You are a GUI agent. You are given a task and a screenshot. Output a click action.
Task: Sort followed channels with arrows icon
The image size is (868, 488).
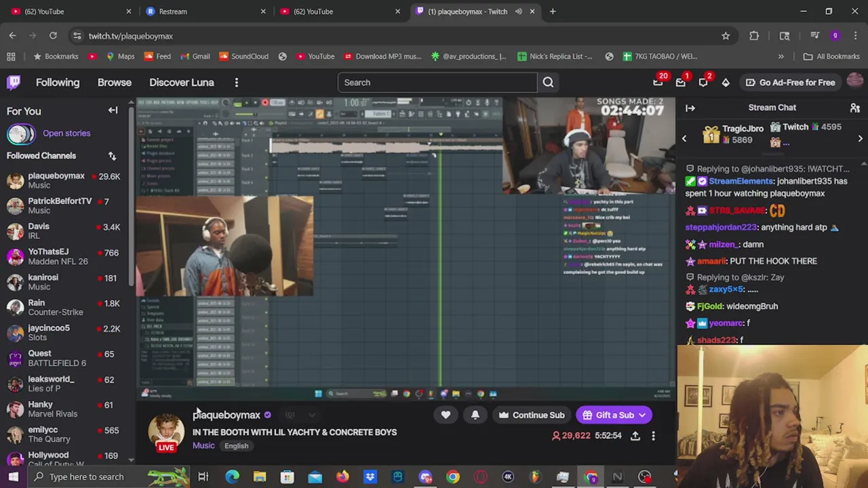[112, 156]
